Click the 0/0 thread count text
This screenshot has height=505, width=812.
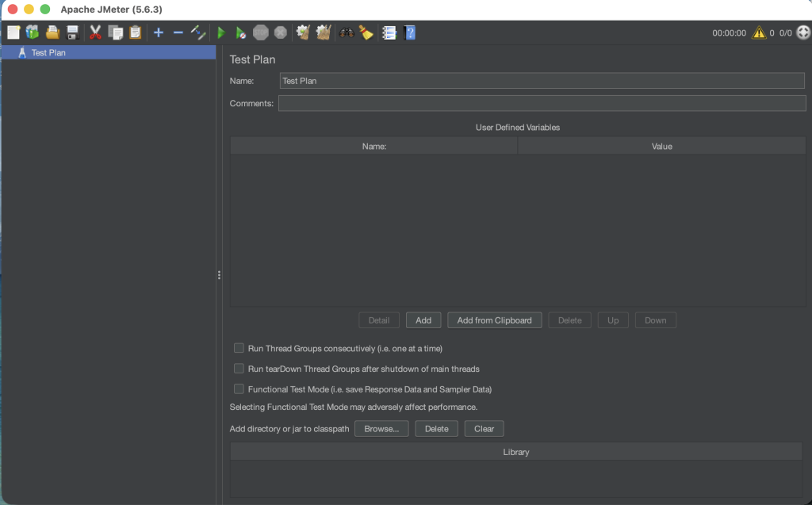pos(786,33)
